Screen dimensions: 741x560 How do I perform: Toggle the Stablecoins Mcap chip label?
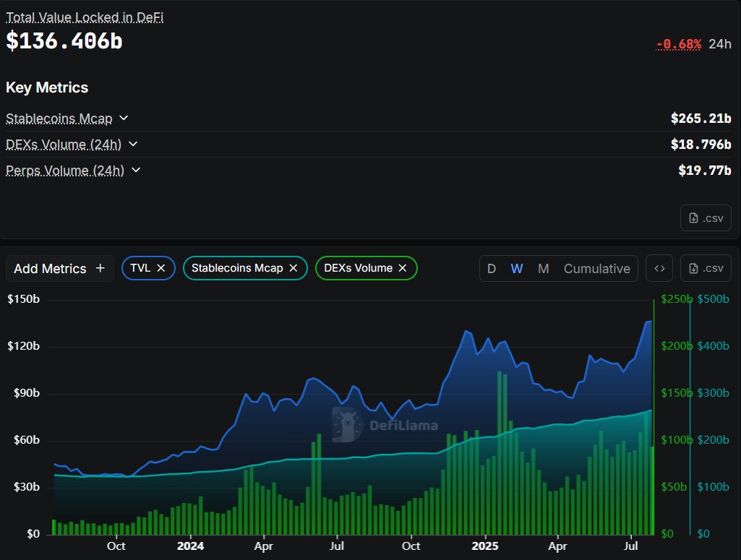tap(237, 268)
